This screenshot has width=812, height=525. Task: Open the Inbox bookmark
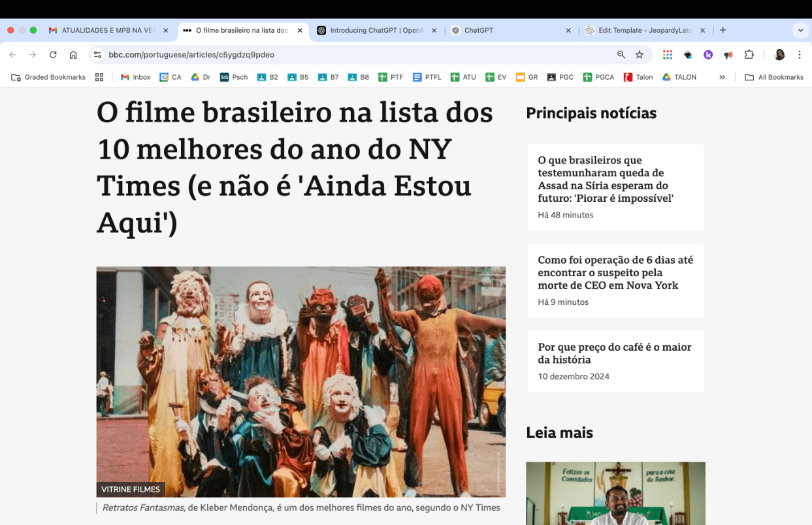135,77
